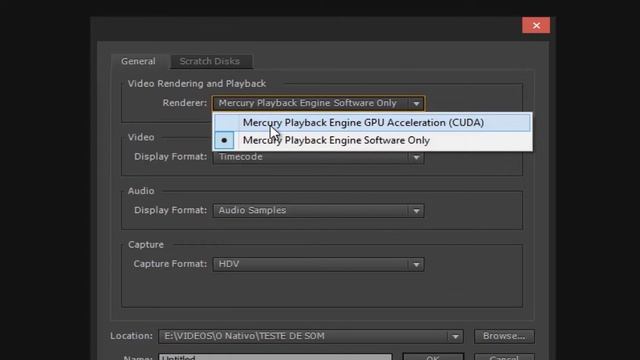Click the Cancel button
Image resolution: width=640 pixels, height=360 pixels.
click(x=504, y=357)
